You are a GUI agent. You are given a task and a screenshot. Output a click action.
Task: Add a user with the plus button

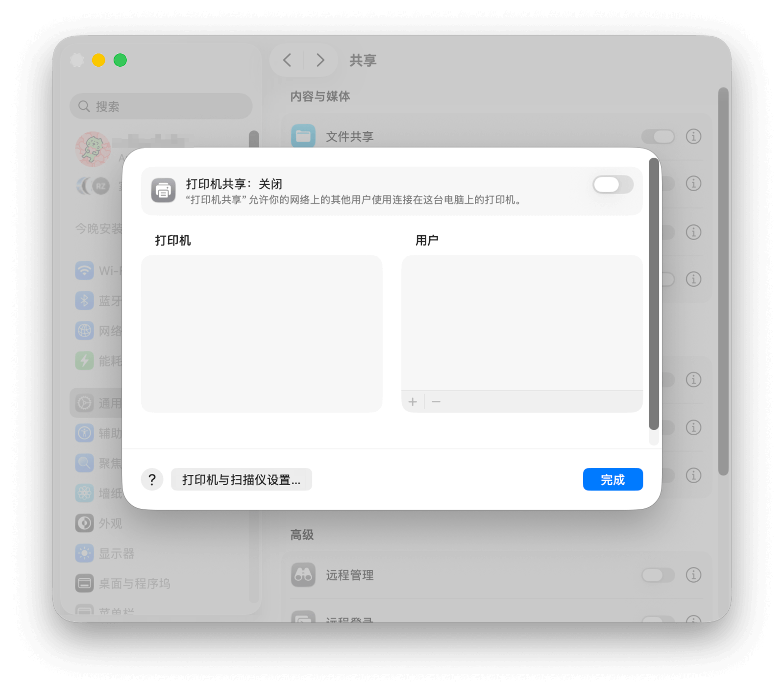click(413, 402)
